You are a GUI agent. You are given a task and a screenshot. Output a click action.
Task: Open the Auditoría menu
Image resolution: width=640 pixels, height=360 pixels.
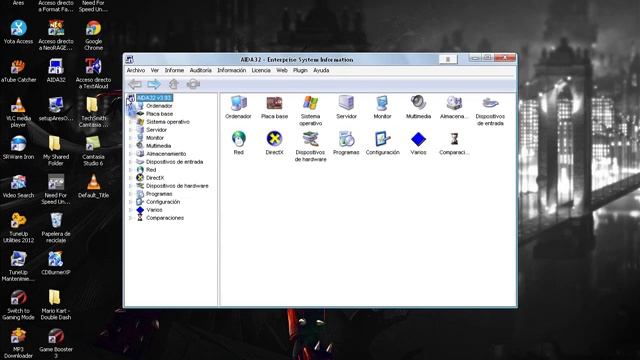click(x=200, y=70)
